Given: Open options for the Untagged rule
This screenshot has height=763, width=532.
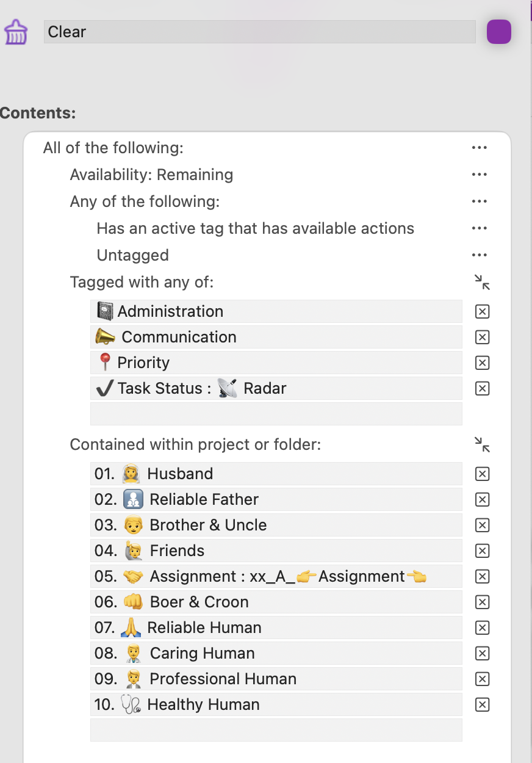Looking at the screenshot, I should 480,255.
